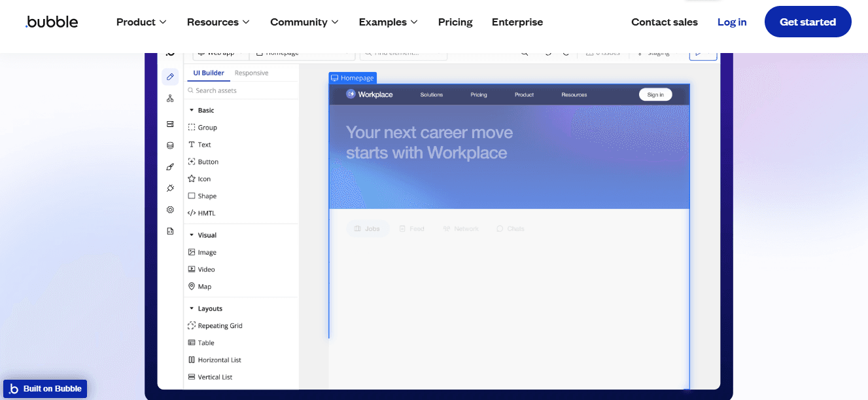Viewport: 868px width, 400px height.
Task: Click the Shape element rectangle icon
Action: pyautogui.click(x=192, y=196)
